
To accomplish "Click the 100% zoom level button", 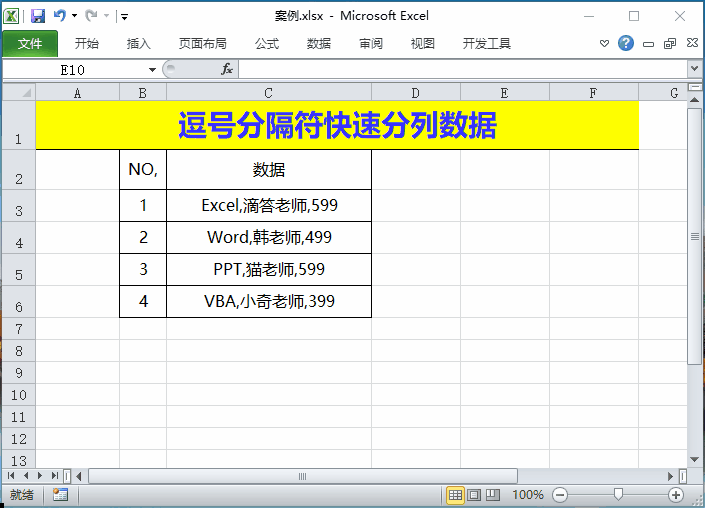I will click(527, 495).
